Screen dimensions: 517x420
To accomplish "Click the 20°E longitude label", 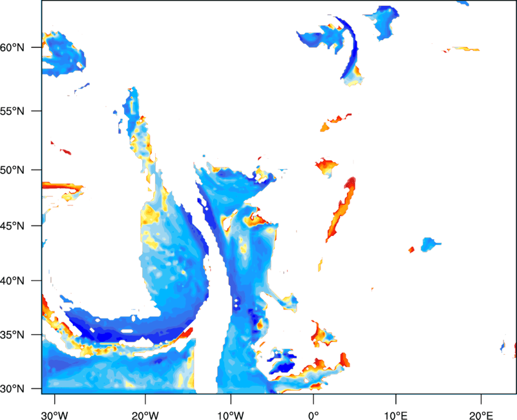I will point(481,415).
